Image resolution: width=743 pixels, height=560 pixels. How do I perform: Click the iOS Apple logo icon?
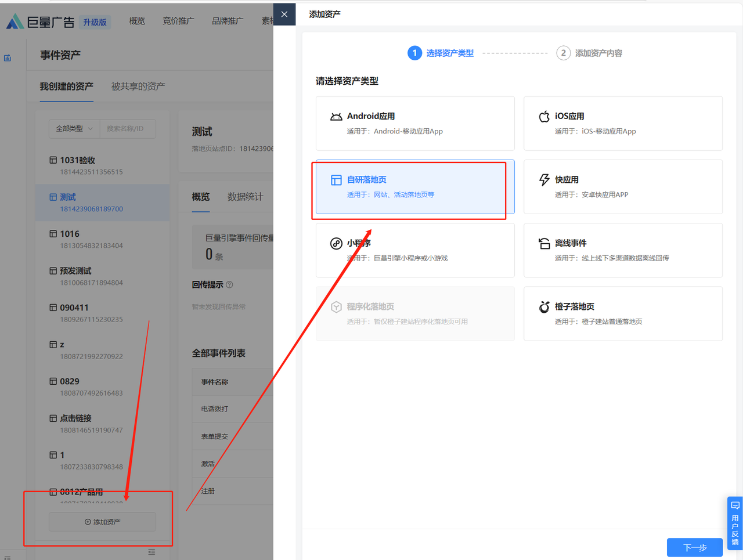[x=544, y=117]
